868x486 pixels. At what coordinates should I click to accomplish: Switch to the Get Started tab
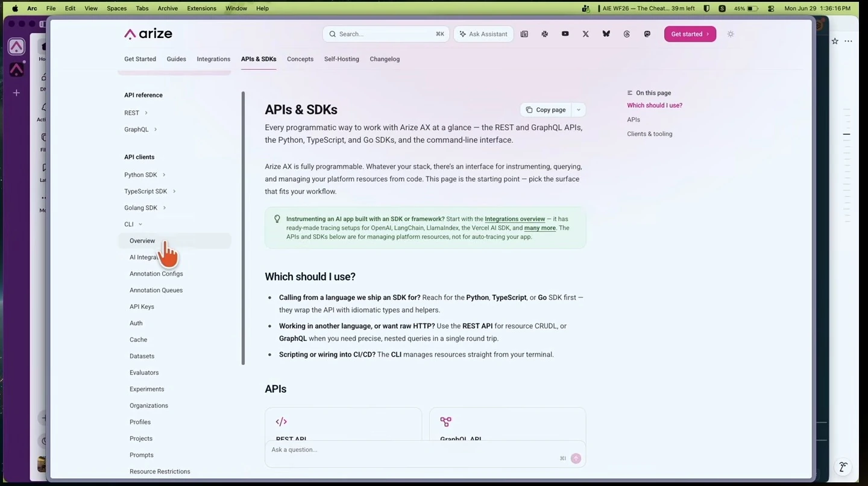(140, 59)
